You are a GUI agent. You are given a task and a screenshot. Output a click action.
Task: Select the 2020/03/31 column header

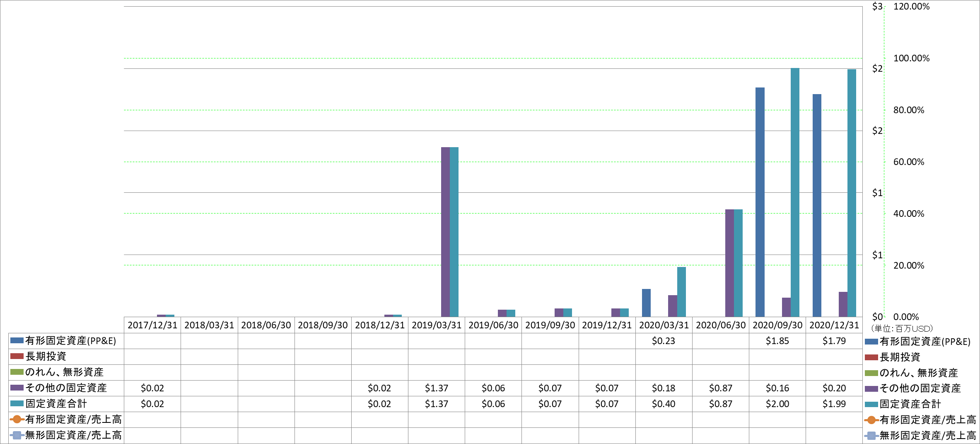tap(664, 325)
